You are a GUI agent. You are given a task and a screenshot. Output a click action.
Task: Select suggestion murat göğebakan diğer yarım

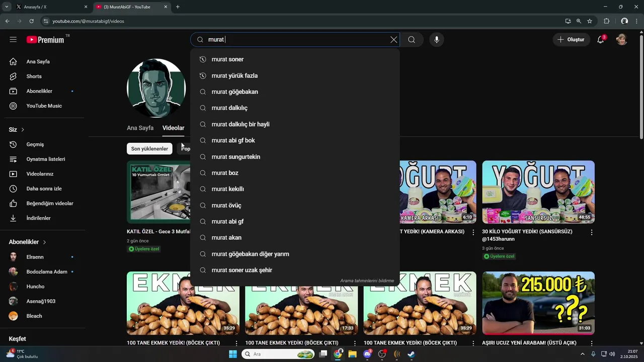(295, 254)
